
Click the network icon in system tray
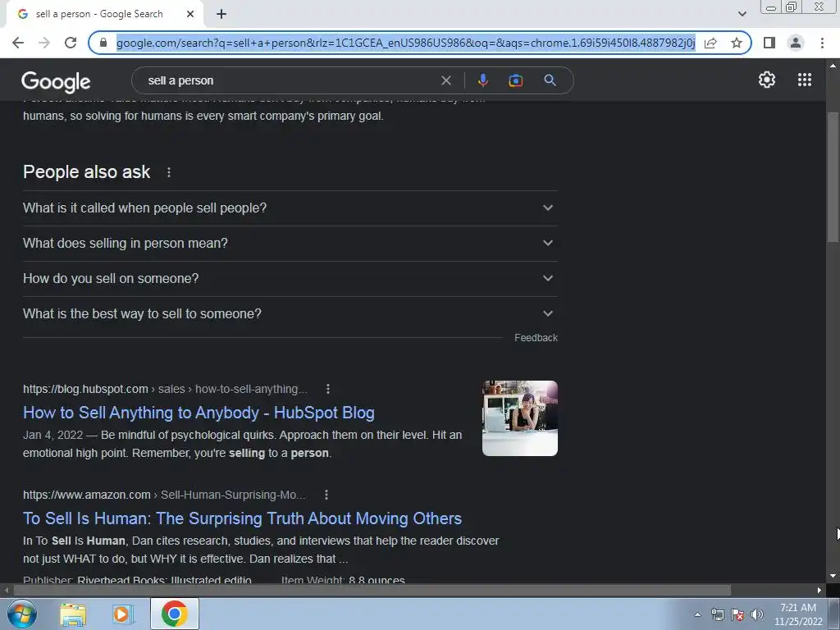(717, 614)
